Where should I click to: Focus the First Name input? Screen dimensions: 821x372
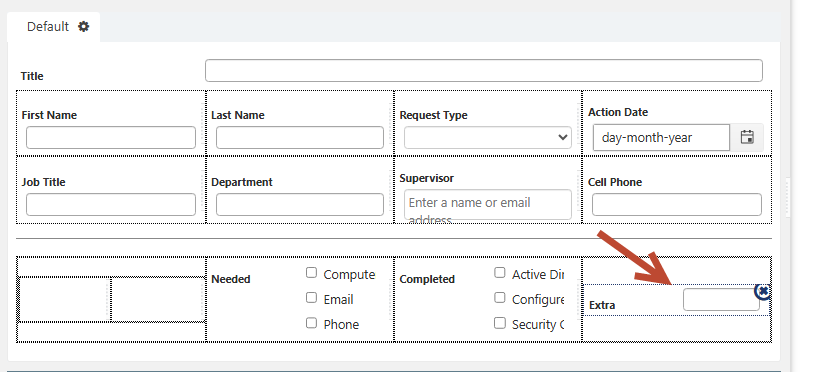(x=111, y=137)
